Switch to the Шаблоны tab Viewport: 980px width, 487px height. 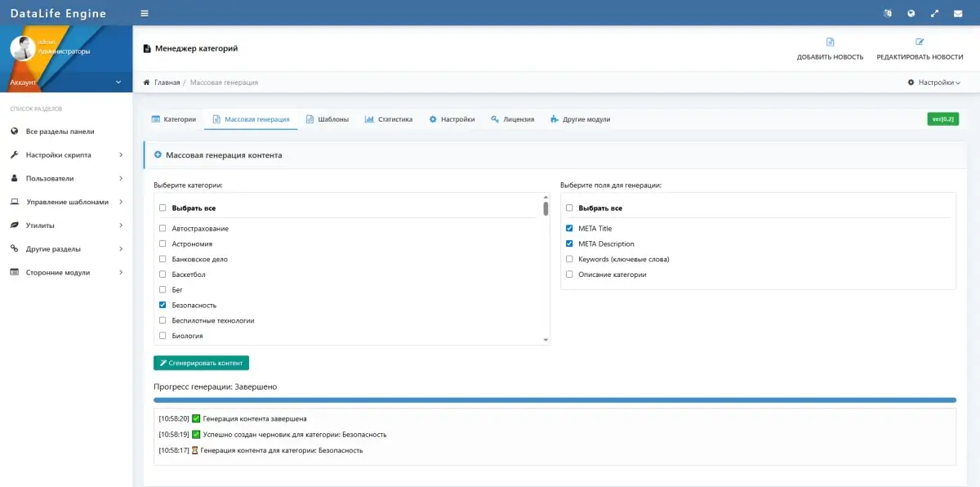[327, 119]
